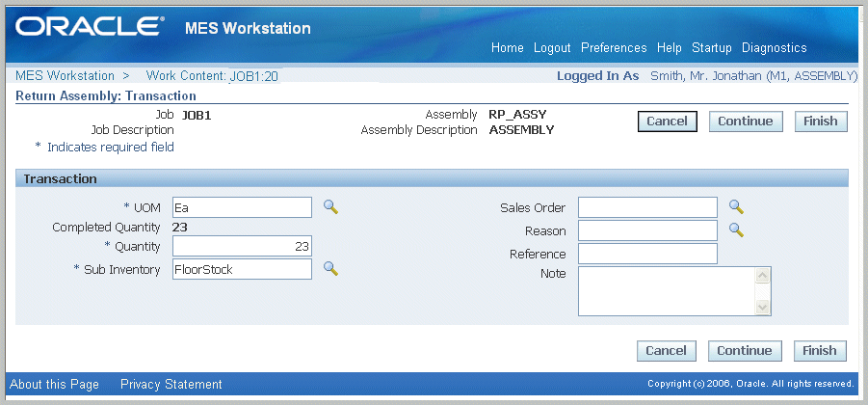
Task: Go to Home in the top navigation
Action: (507, 47)
